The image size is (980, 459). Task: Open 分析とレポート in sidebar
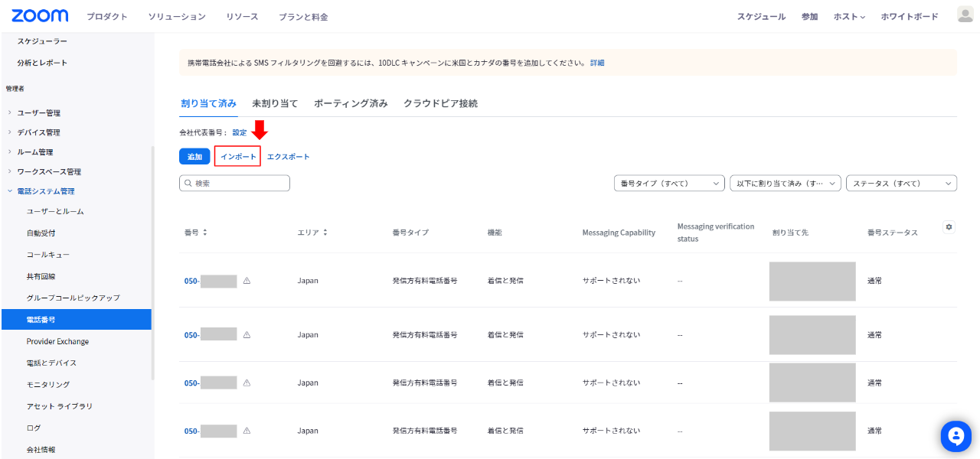coord(42,63)
